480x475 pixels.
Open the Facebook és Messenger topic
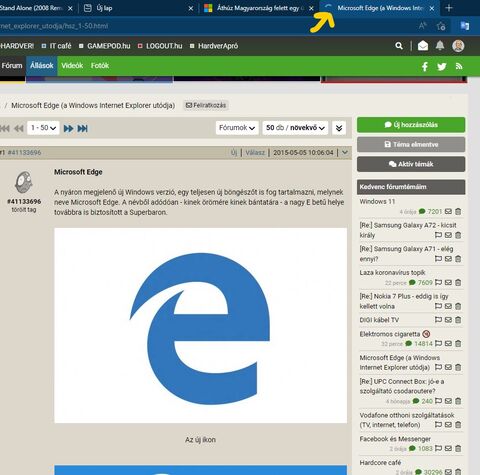[x=395, y=439]
